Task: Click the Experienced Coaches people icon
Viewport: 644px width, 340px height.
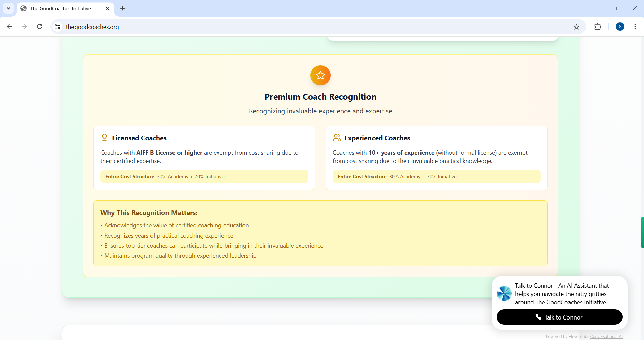Action: pos(337,138)
